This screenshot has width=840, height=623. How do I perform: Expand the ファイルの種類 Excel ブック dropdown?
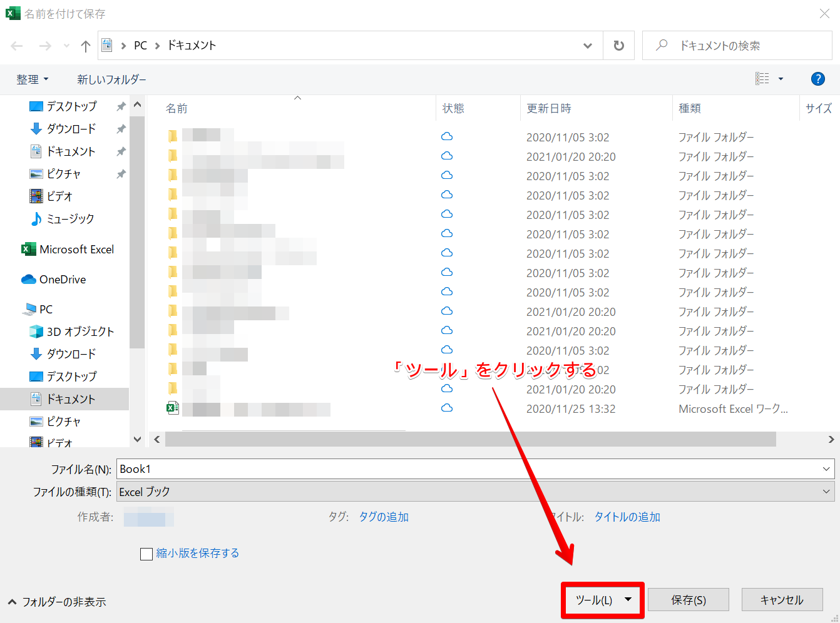826,492
